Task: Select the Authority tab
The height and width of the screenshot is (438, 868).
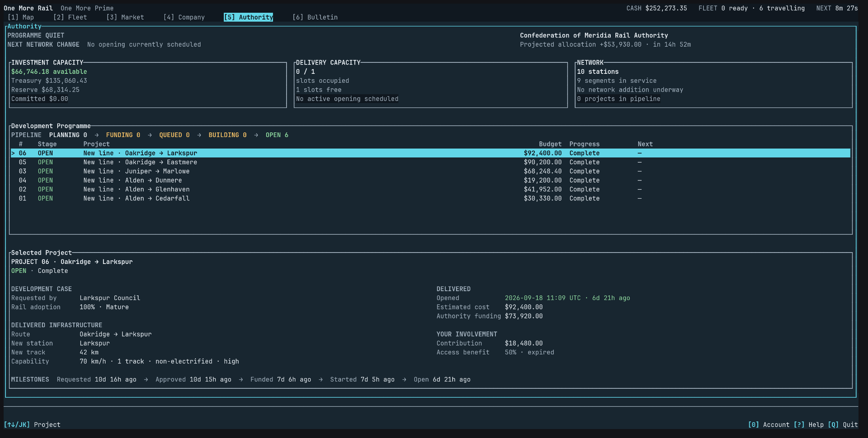Action: tap(248, 17)
